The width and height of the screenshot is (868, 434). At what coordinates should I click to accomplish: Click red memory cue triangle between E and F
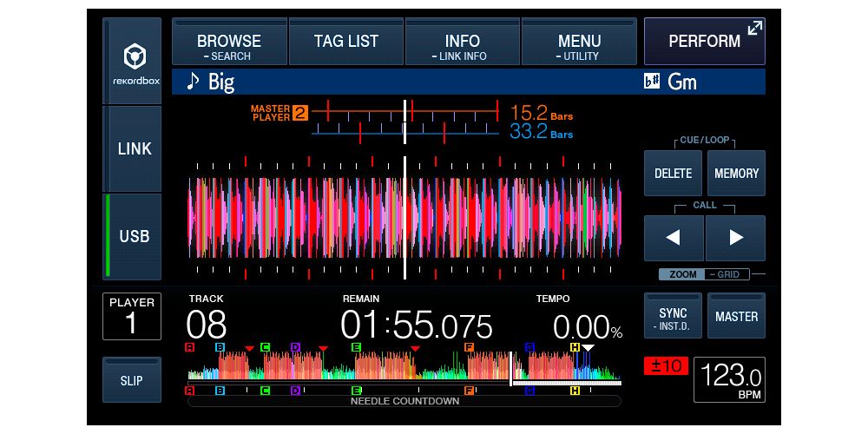pyautogui.click(x=415, y=348)
